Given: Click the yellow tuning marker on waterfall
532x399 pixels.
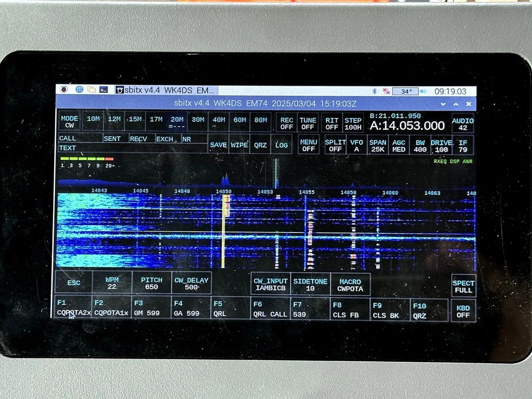Looking at the screenshot, I should click(x=223, y=231).
